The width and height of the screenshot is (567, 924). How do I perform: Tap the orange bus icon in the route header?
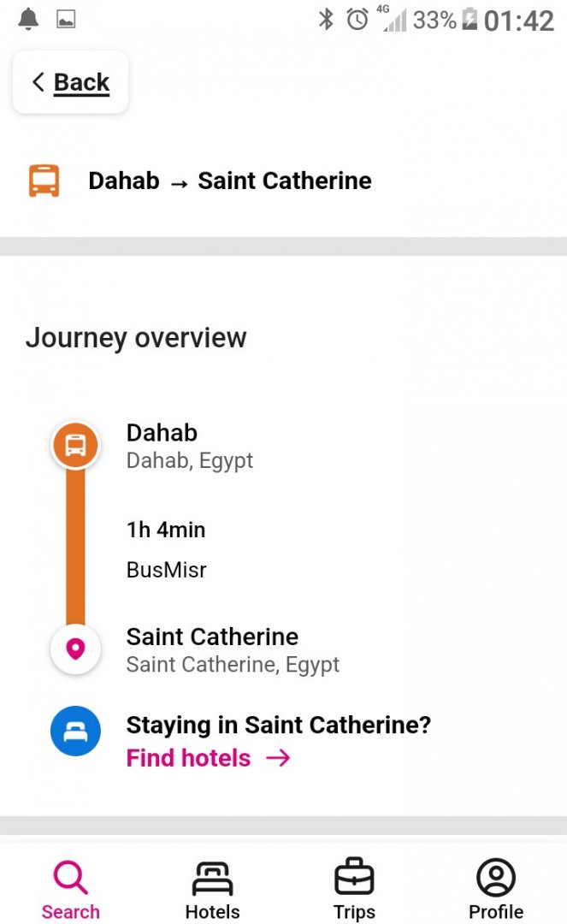pos(44,181)
